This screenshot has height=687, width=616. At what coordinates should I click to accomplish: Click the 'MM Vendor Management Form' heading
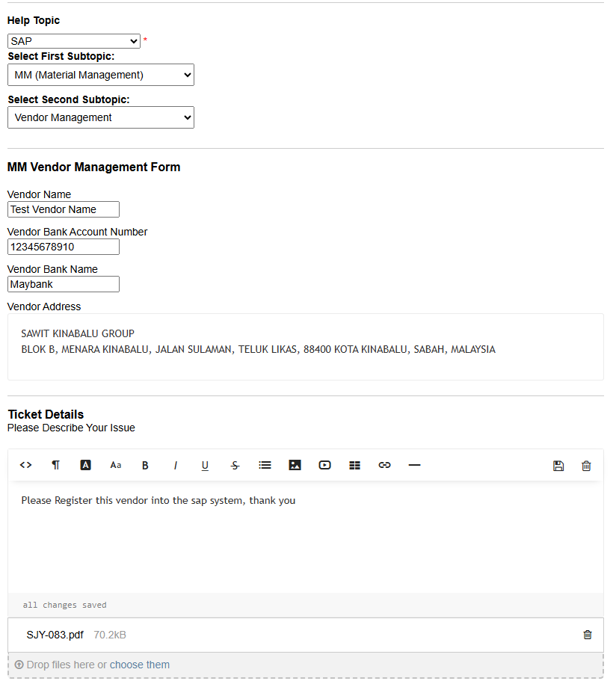click(x=93, y=167)
